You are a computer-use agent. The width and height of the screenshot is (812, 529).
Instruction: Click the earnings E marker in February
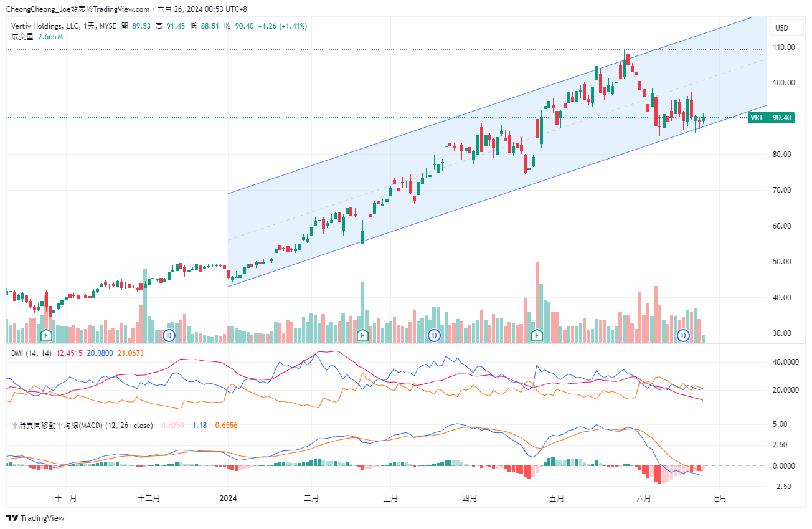[362, 336]
